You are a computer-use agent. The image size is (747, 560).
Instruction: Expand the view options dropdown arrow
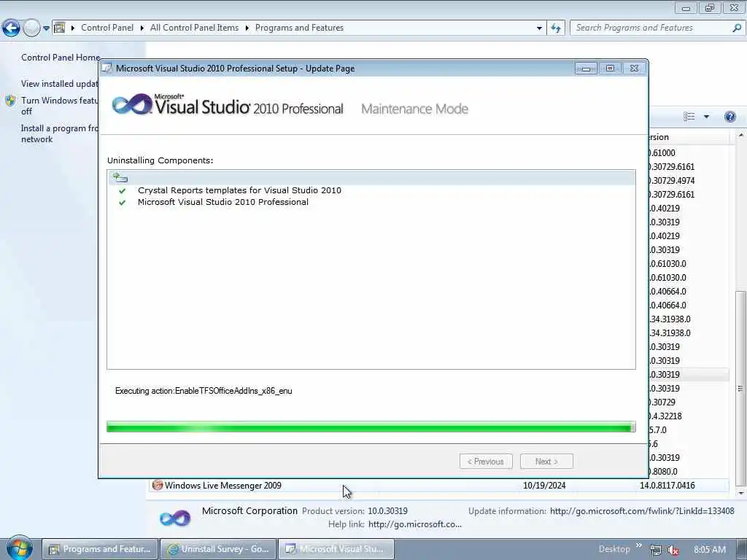tap(706, 117)
